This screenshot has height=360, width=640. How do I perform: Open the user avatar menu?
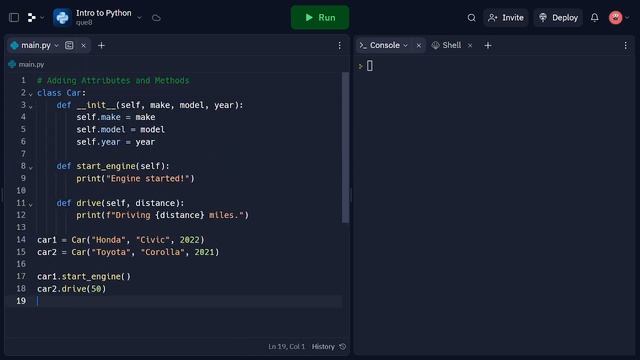(616, 18)
